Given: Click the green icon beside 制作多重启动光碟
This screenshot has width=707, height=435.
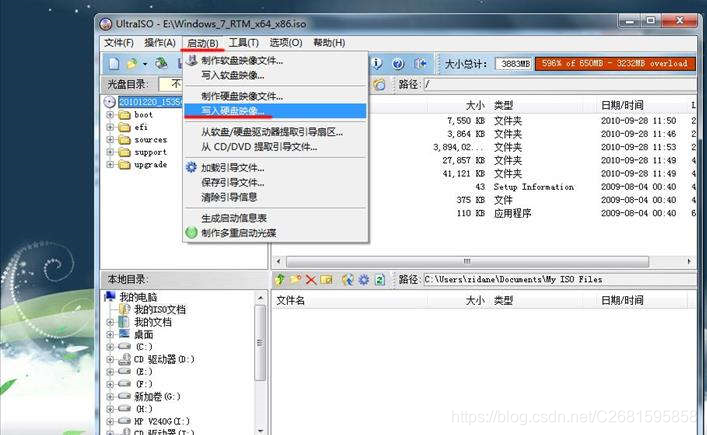Looking at the screenshot, I should pyautogui.click(x=191, y=233).
